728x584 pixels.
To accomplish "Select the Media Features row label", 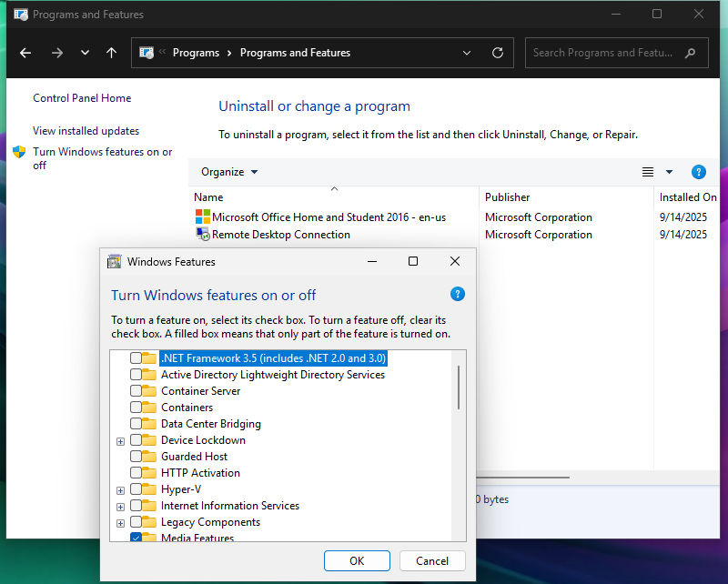I will pyautogui.click(x=197, y=538).
